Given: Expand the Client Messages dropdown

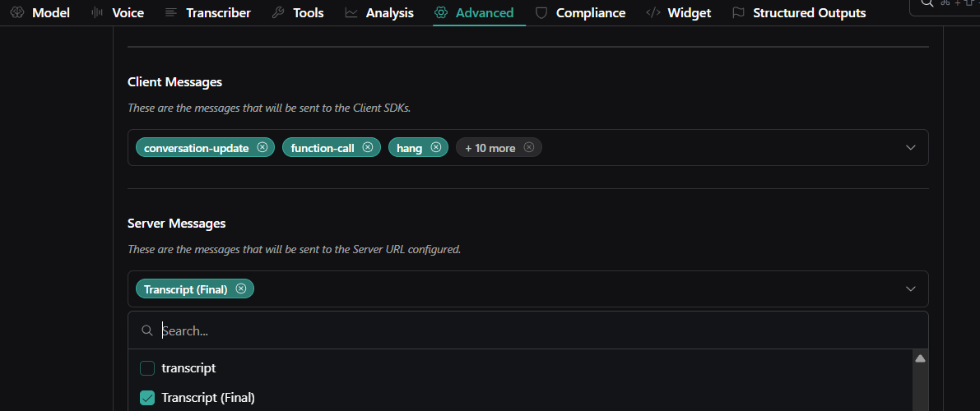Looking at the screenshot, I should (x=911, y=147).
